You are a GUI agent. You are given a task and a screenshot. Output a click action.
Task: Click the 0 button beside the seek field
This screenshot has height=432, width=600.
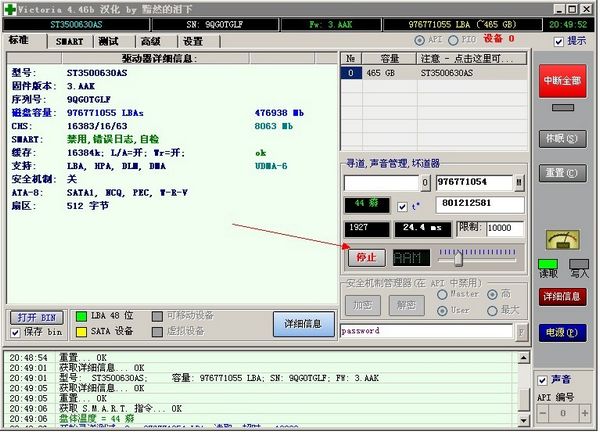(x=425, y=183)
